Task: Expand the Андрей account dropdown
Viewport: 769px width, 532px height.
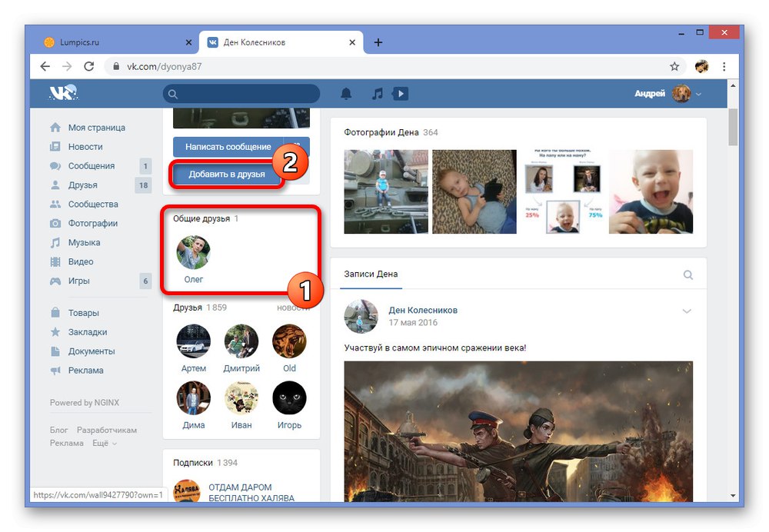Action: tap(698, 94)
